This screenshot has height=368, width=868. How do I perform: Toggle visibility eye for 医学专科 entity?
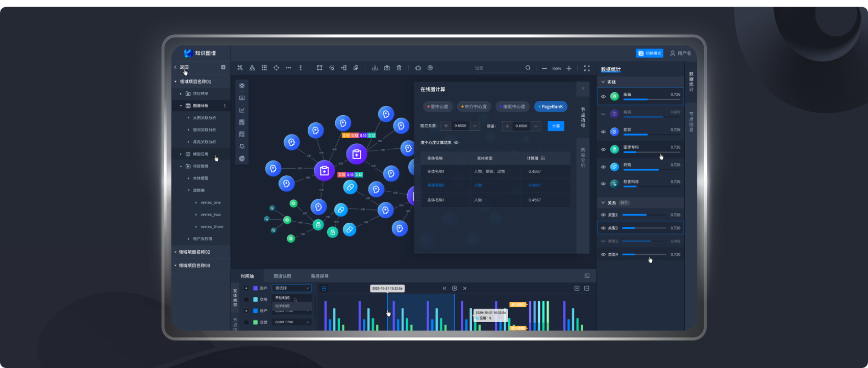click(x=603, y=149)
